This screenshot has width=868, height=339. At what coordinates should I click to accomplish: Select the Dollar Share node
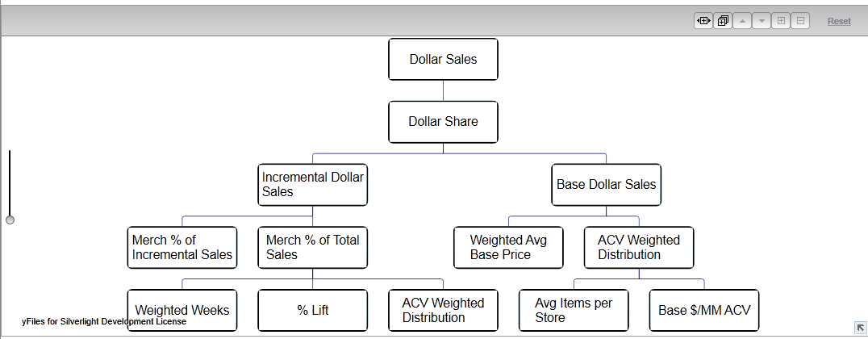443,122
